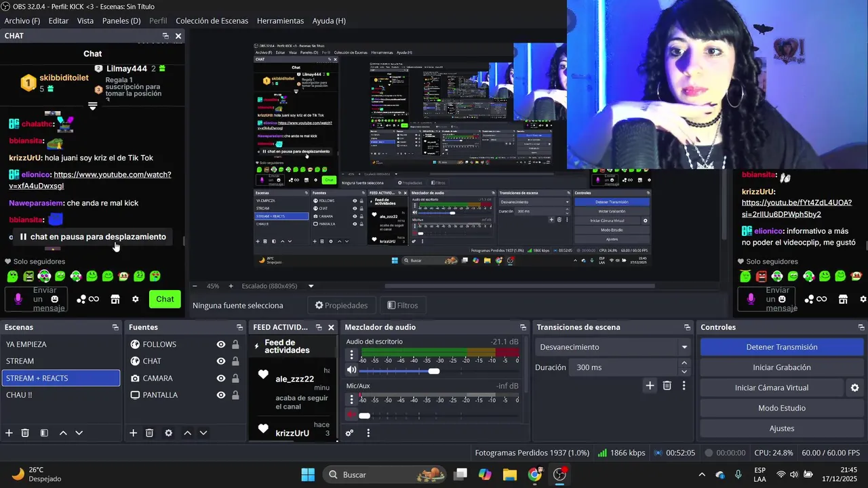This screenshot has height=488, width=868.
Task: Zoom out preview with minus next to 45%
Action: point(195,286)
